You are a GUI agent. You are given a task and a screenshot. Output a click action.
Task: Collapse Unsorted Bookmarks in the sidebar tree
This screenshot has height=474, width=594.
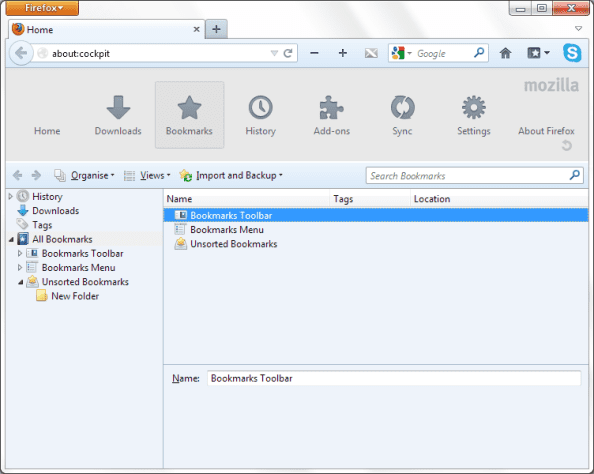(20, 282)
